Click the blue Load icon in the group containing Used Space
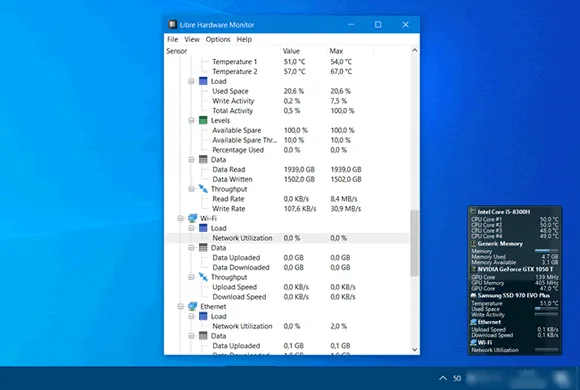This screenshot has width=580, height=390. (203, 81)
